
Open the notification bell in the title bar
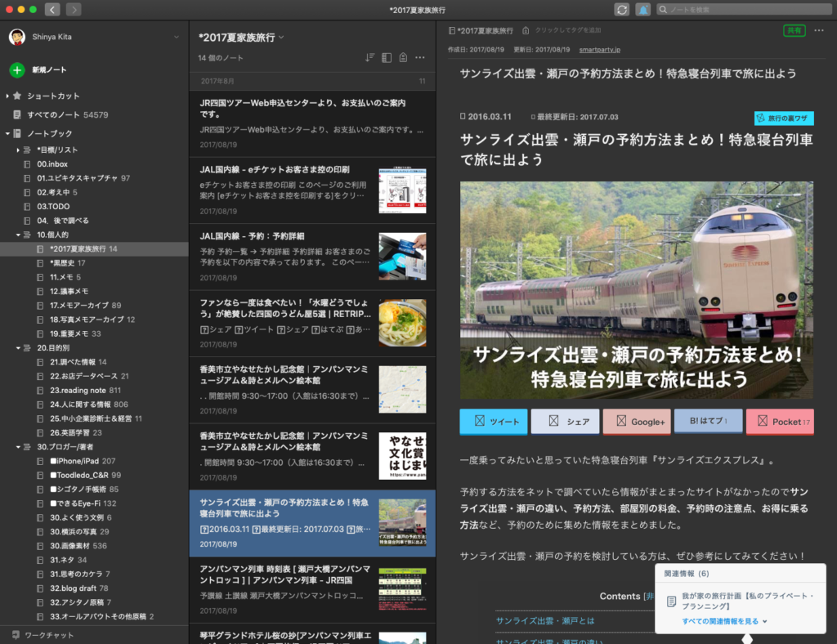(x=643, y=10)
